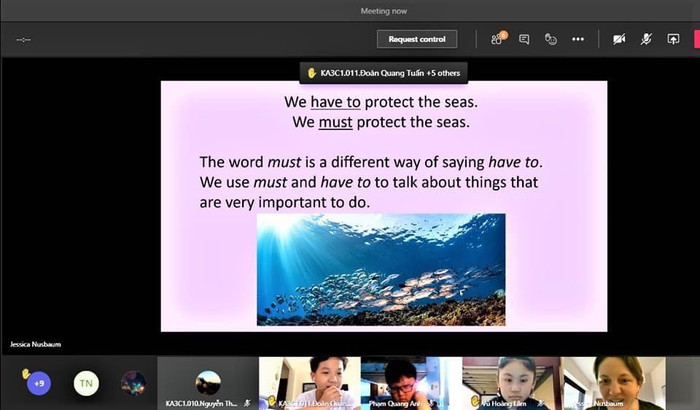Viewport: 700px width, 410px height.
Task: Expand the +9 overflow participants bubble
Action: point(38,383)
